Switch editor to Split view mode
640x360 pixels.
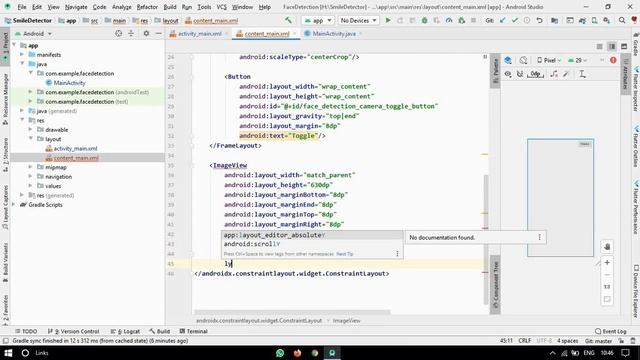pyautogui.click(x=611, y=47)
